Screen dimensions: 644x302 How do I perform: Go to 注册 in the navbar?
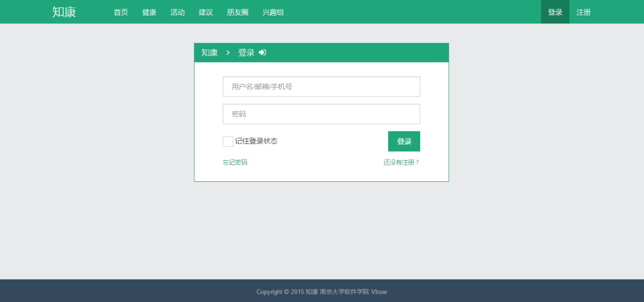(x=584, y=12)
